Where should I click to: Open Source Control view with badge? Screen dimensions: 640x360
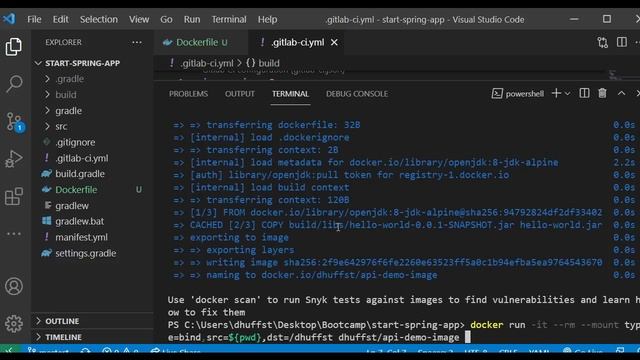coord(15,122)
